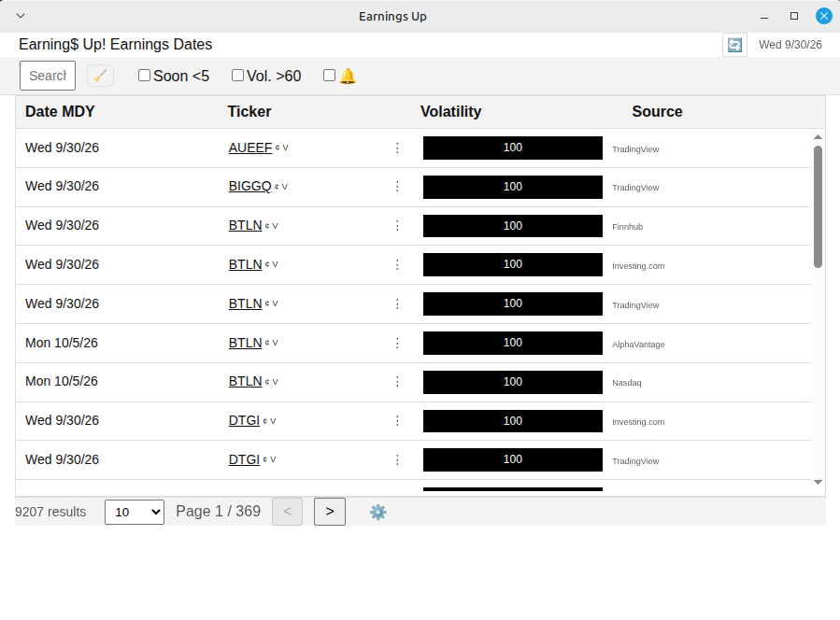Open three-dot menu for BTLN AlphaVantage row
This screenshot has height=620, width=840.
point(397,343)
